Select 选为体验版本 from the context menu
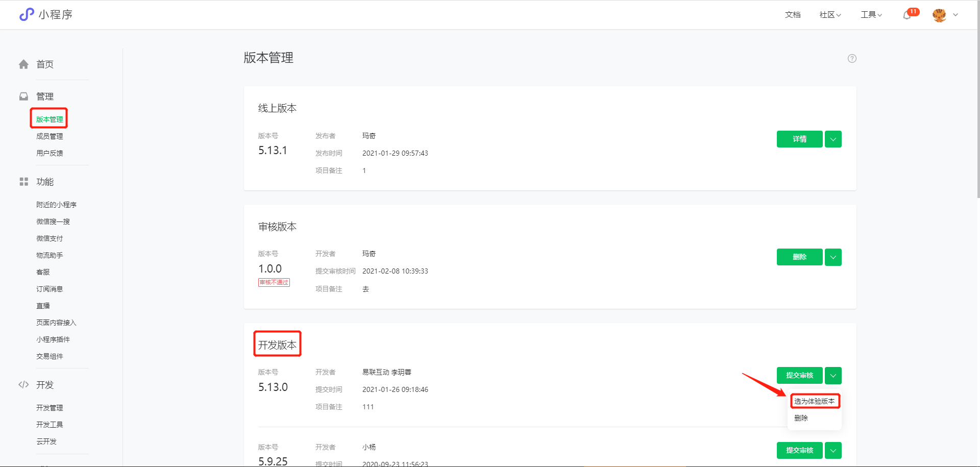This screenshot has height=467, width=980. click(815, 401)
